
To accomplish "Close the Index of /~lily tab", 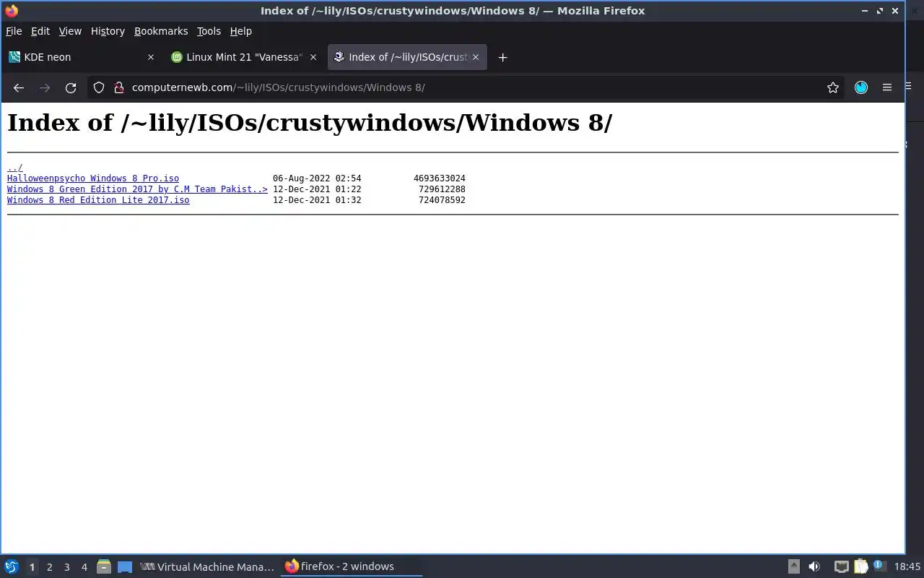I will pos(476,57).
